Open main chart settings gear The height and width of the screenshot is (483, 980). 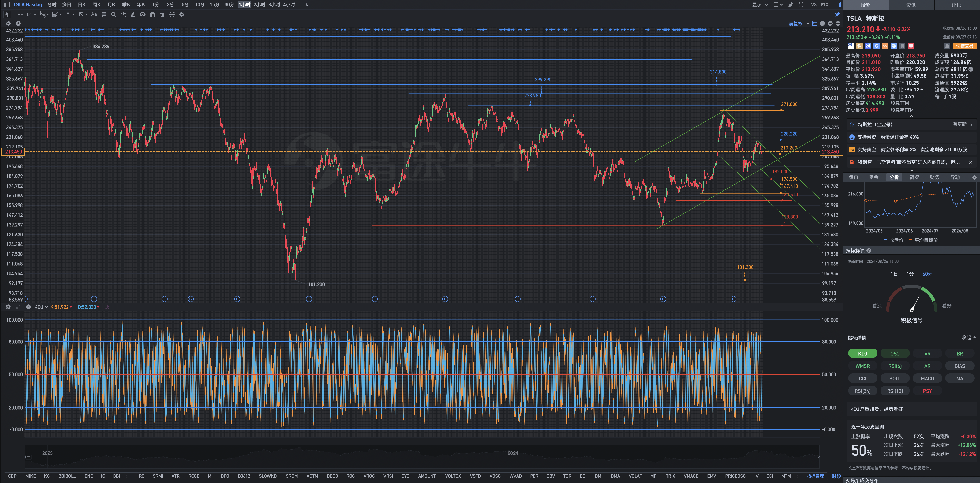[x=8, y=24]
